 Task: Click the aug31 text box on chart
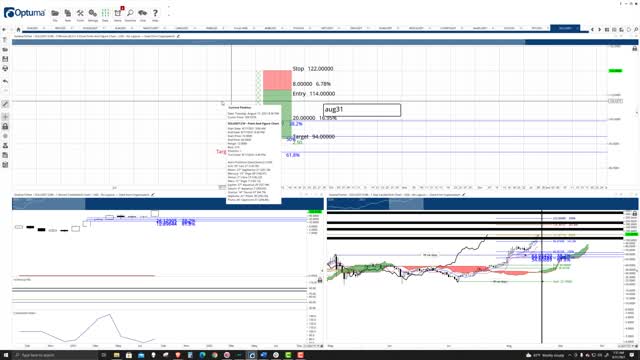click(x=362, y=110)
